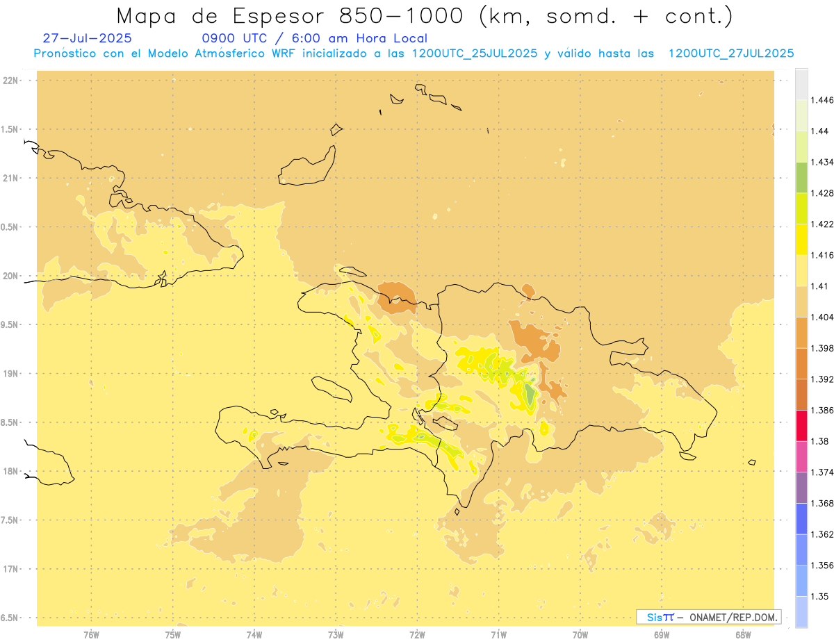Image resolution: width=834 pixels, height=644 pixels.
Task: Click the 'ONAMET/REP.DOM.' credit label
Action: (x=733, y=617)
